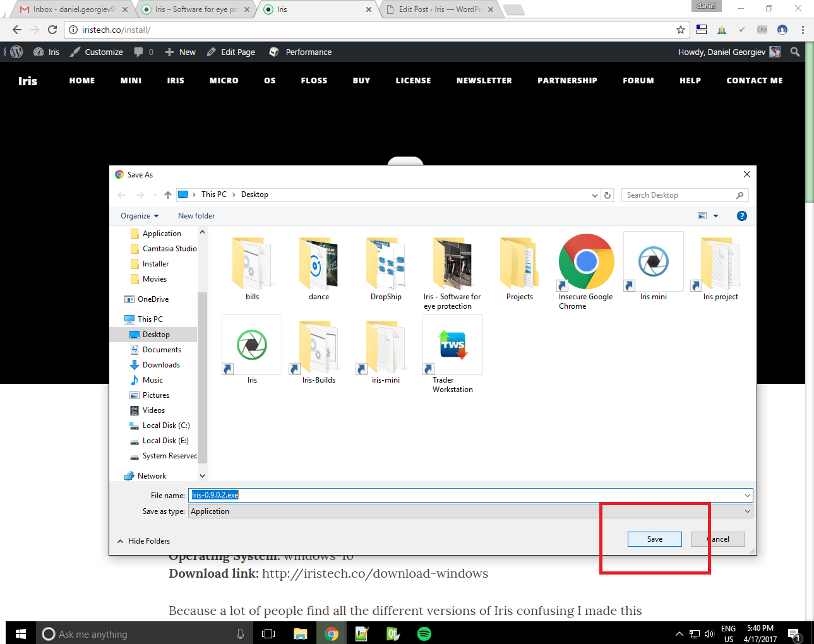Open the Organize dropdown menu
This screenshot has height=644, width=814.
pos(140,216)
